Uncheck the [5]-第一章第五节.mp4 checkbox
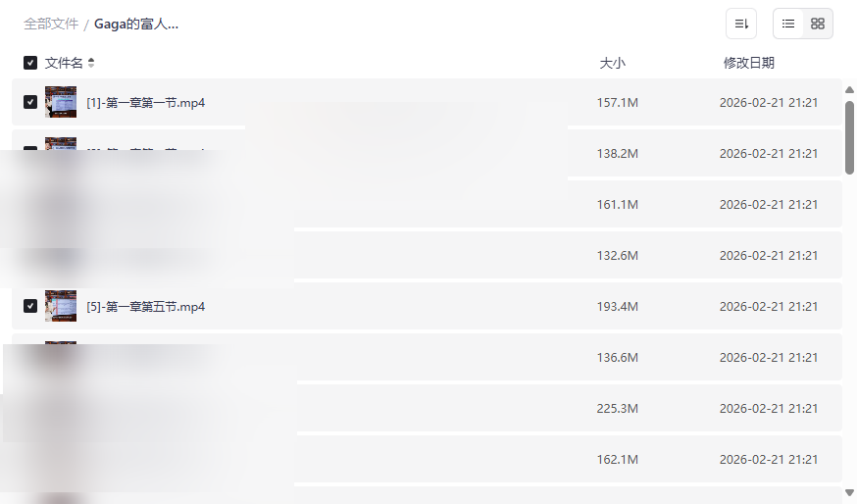Image resolution: width=857 pixels, height=504 pixels. (x=30, y=306)
